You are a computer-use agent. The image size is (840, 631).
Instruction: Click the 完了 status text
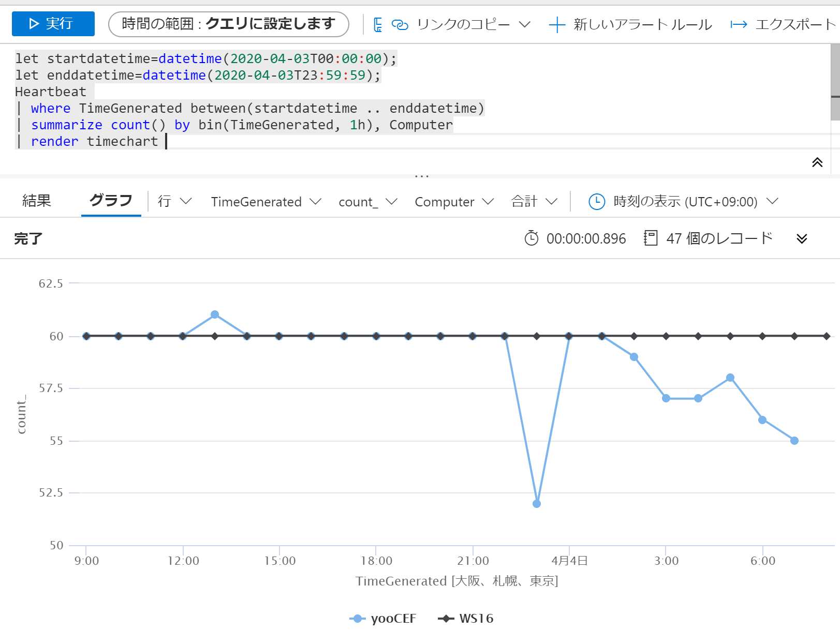click(x=28, y=238)
